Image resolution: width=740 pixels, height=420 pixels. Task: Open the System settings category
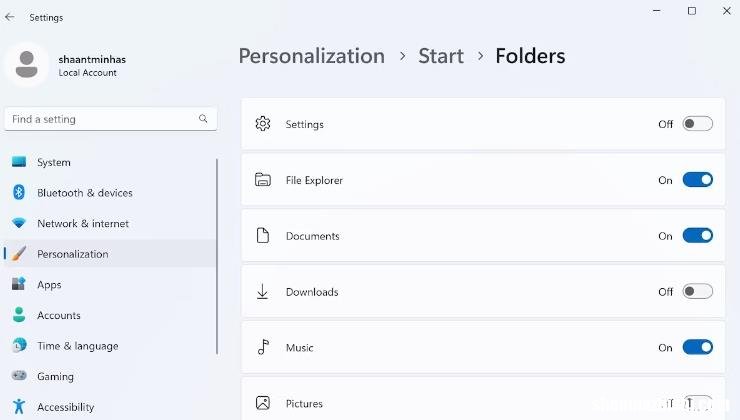point(110,162)
